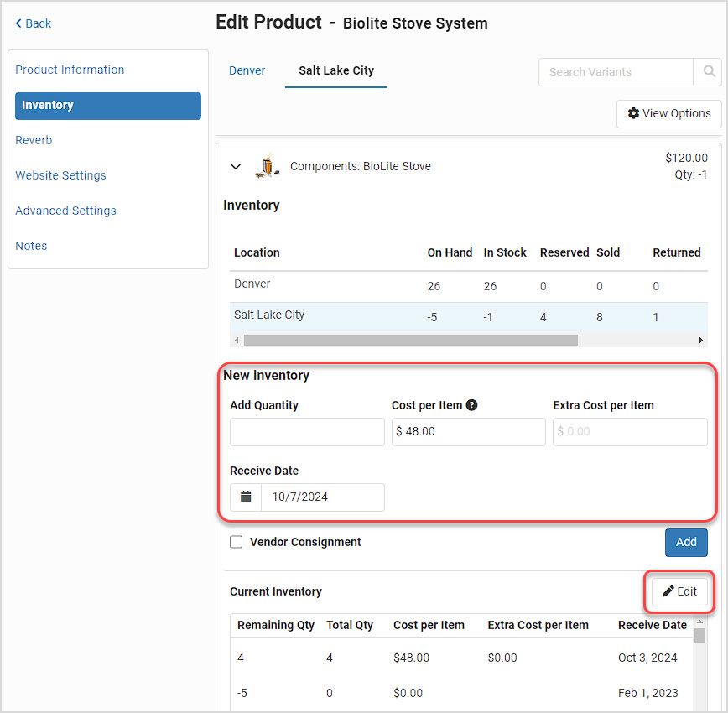Click the Reserved column header
The width and height of the screenshot is (728, 713).
coord(564,252)
